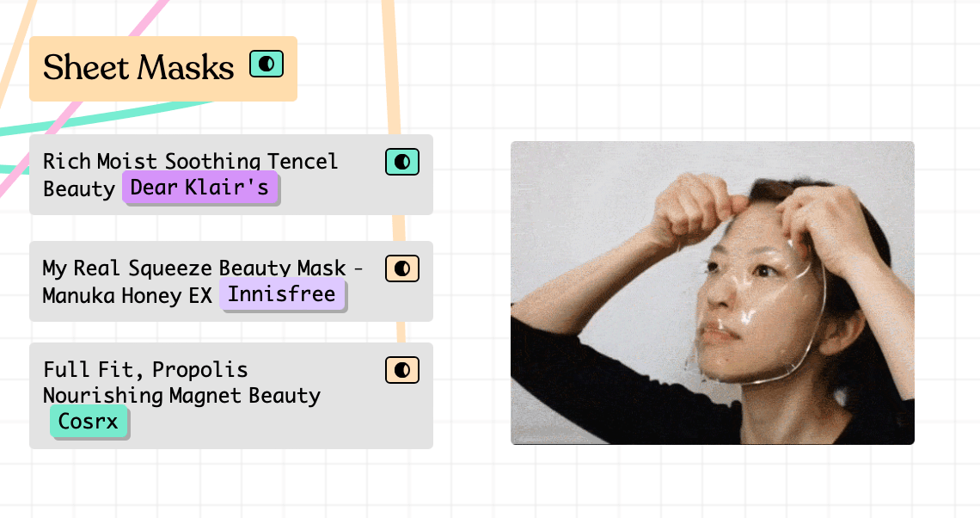Open the My Real Squeeze Beauty Mask title

194,268
